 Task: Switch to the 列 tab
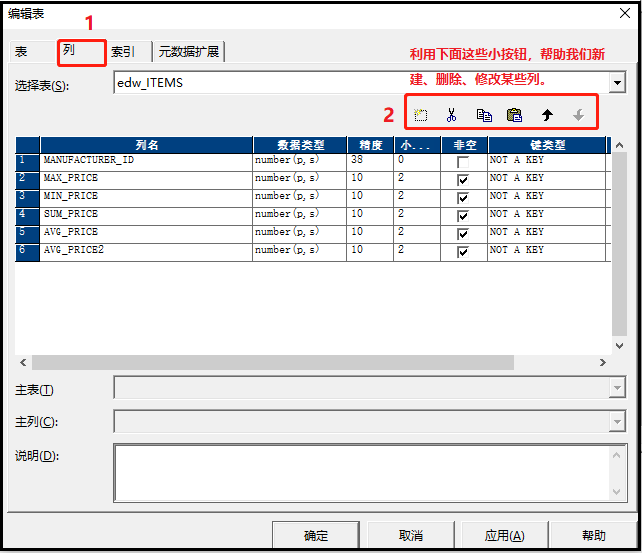[x=82, y=52]
